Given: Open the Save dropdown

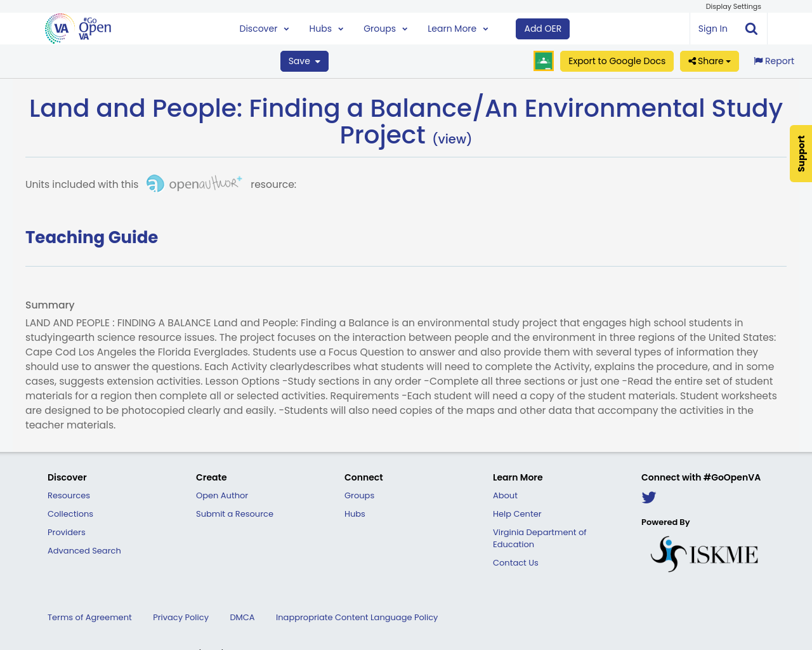Looking at the screenshot, I should [304, 60].
